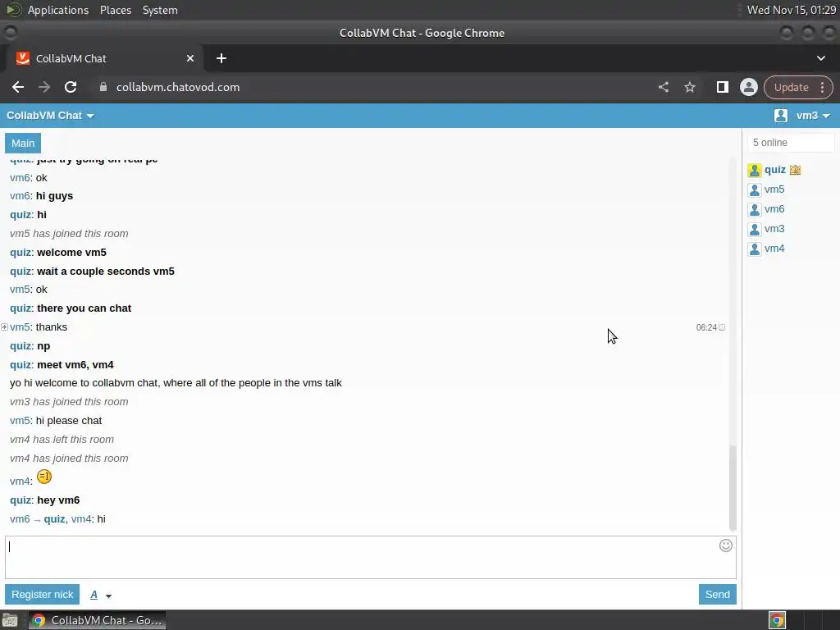Click the arrow icon left of vm5 thanks
840x630 pixels.
(4, 326)
